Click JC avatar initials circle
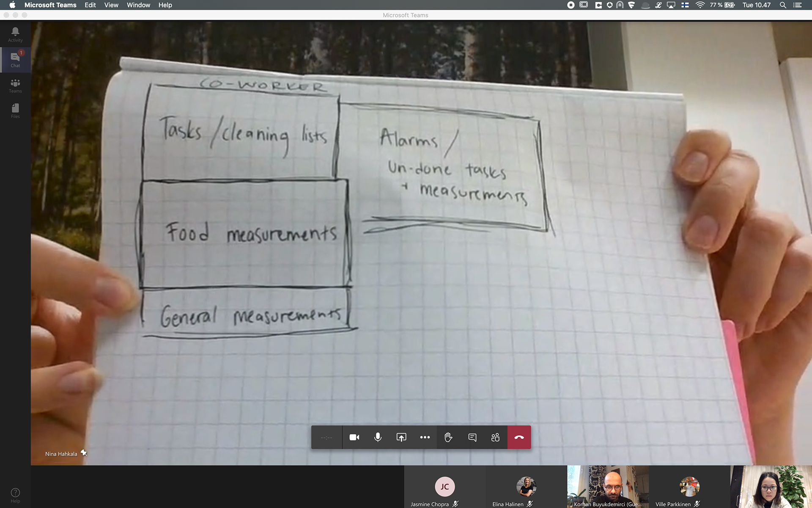This screenshot has width=812, height=508. point(444,486)
